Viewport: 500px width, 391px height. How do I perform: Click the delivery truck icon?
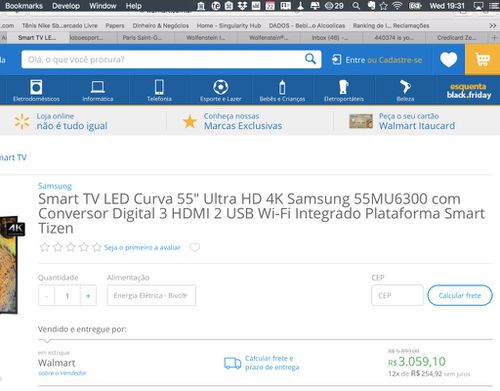232,363
